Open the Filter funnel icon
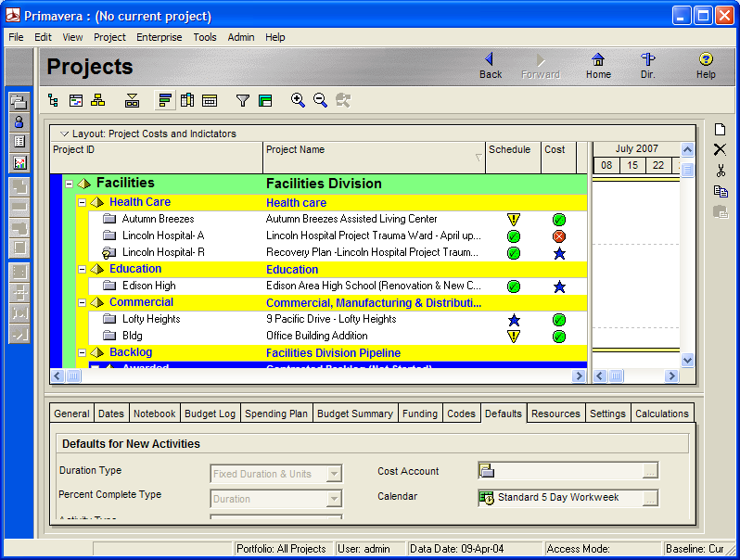The image size is (740, 560). [243, 100]
